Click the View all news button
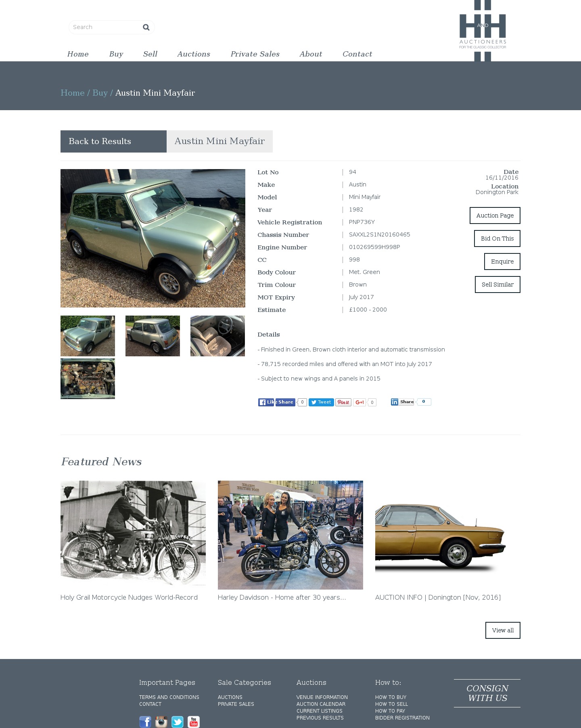581x728 pixels. [503, 630]
